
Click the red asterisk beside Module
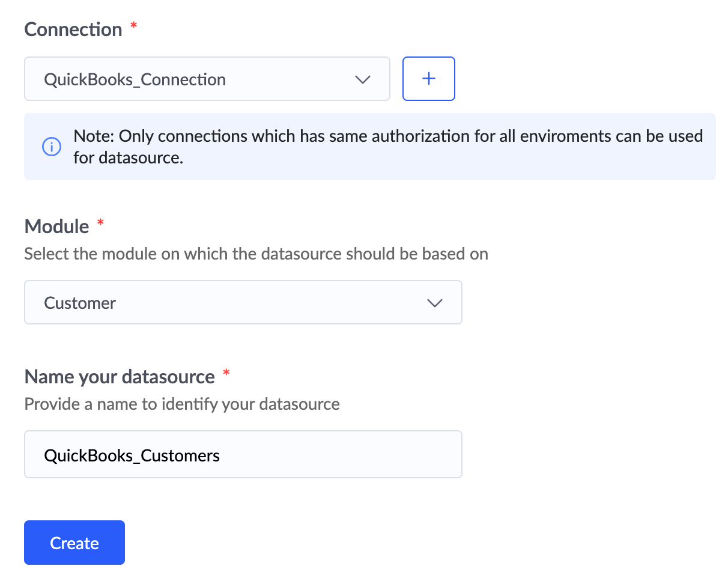[x=100, y=224]
